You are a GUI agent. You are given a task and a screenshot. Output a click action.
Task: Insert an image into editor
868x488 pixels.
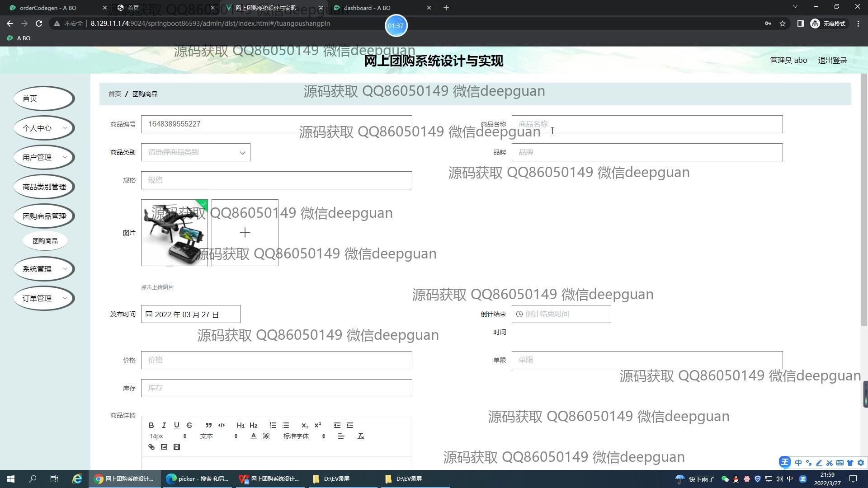point(164,447)
